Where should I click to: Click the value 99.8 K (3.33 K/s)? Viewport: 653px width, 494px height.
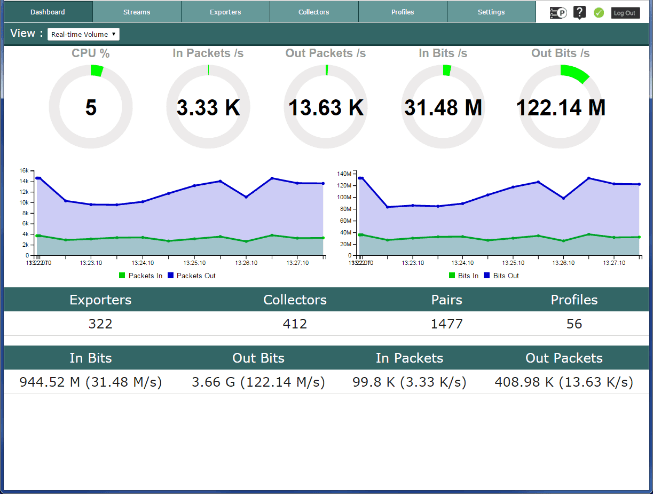[409, 382]
